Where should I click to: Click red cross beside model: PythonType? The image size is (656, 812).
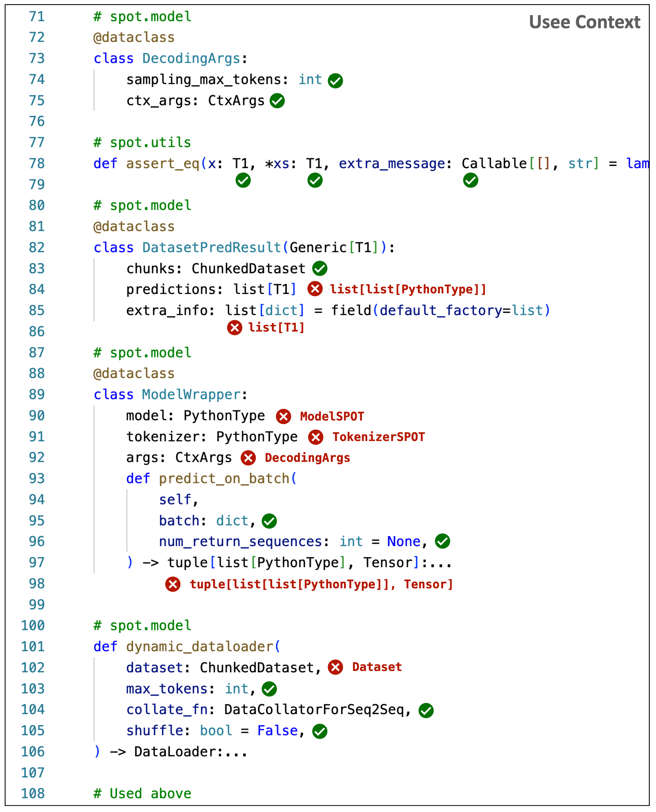(x=284, y=416)
